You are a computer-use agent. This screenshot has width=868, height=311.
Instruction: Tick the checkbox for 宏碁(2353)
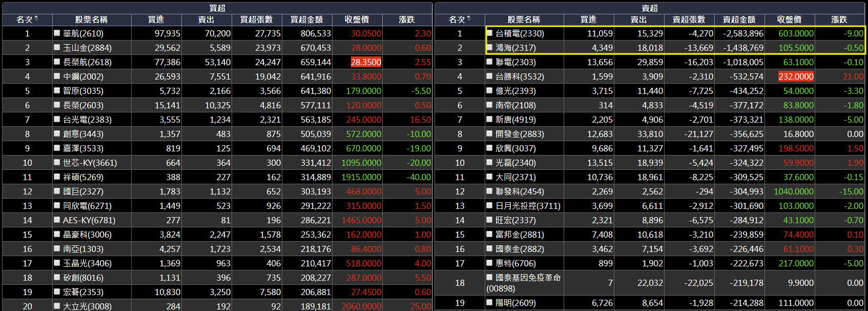click(57, 291)
